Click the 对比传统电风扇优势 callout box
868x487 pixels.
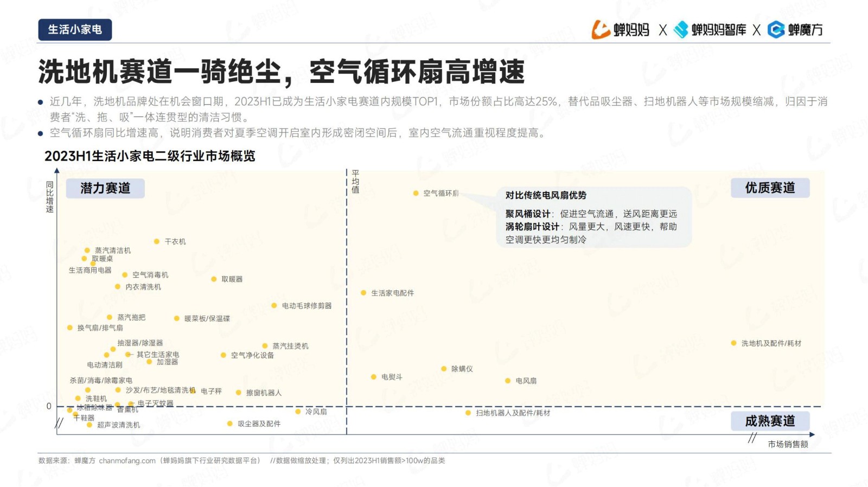coord(594,217)
